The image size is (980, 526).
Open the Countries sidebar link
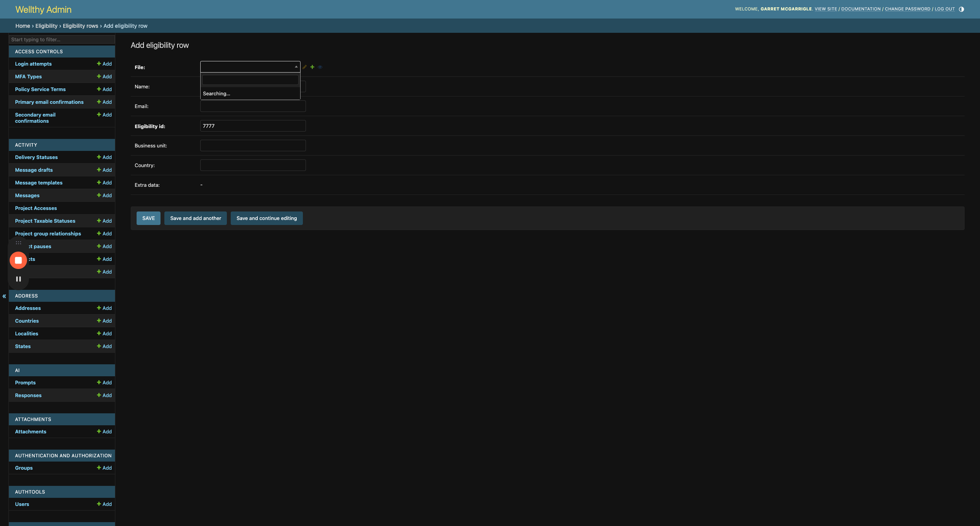pyautogui.click(x=27, y=321)
